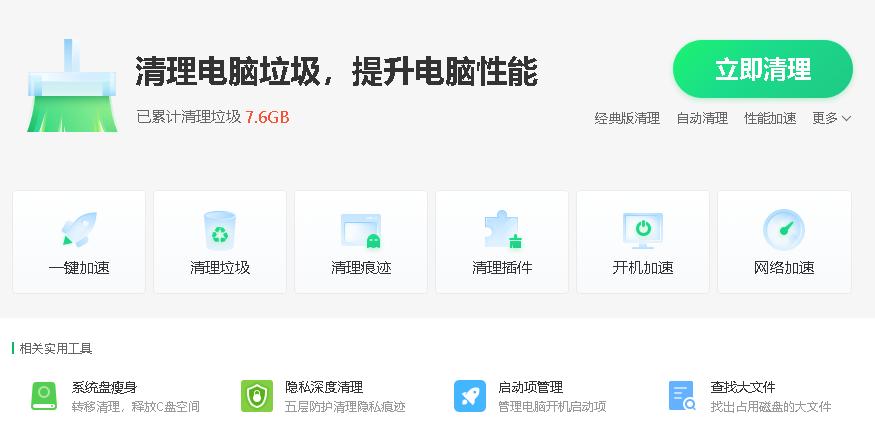Click the 相关实用工具 section heading

pyautogui.click(x=56, y=349)
